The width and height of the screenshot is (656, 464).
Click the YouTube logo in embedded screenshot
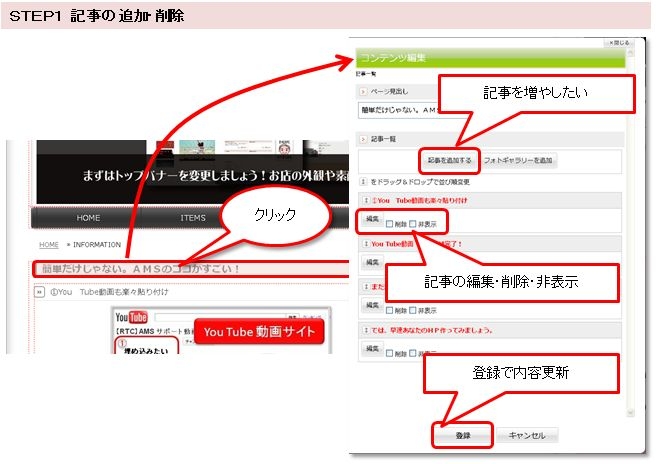coord(131,317)
